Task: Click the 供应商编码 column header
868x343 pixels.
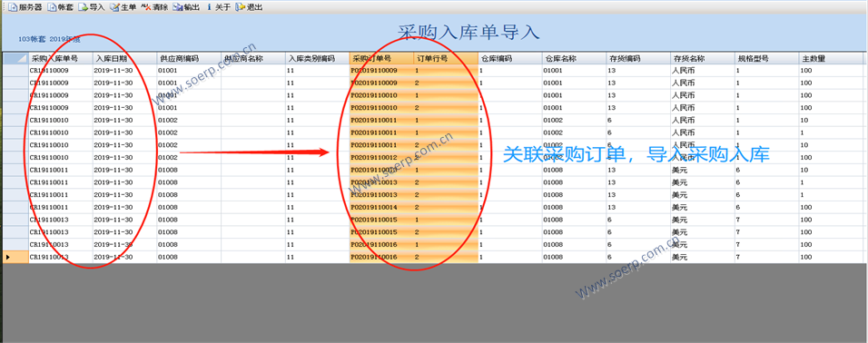Action: [x=189, y=58]
